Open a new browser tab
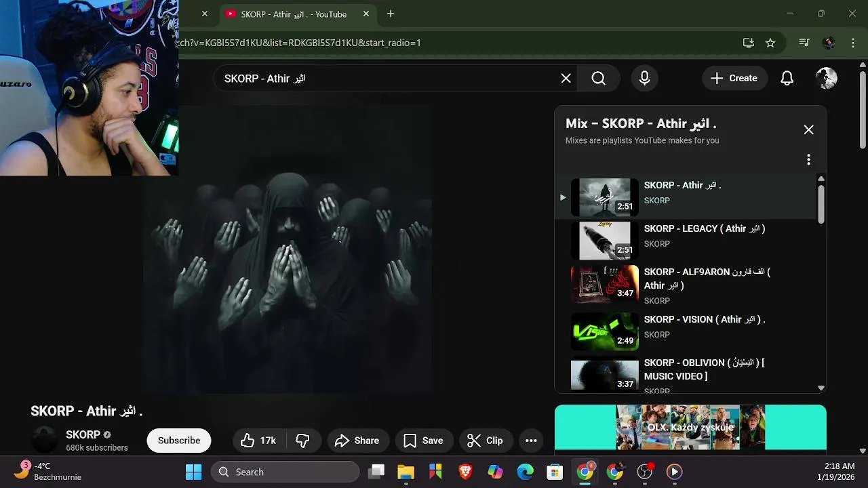The image size is (868, 488). tap(391, 14)
